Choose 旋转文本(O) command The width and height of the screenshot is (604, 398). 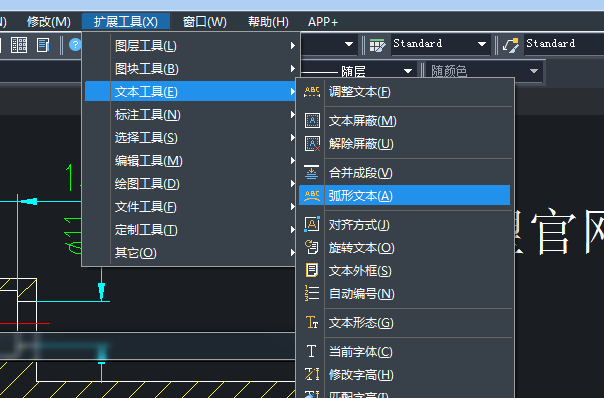point(404,247)
